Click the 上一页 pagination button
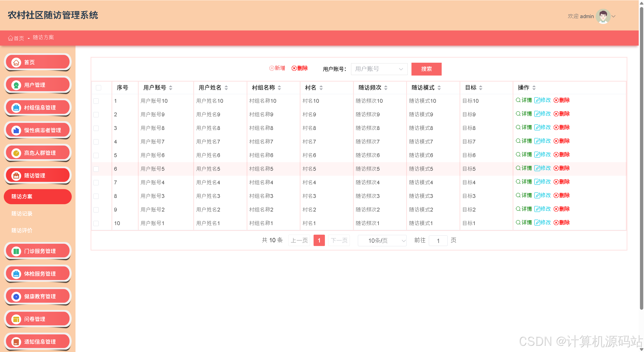This screenshot has width=644, height=352. click(299, 240)
